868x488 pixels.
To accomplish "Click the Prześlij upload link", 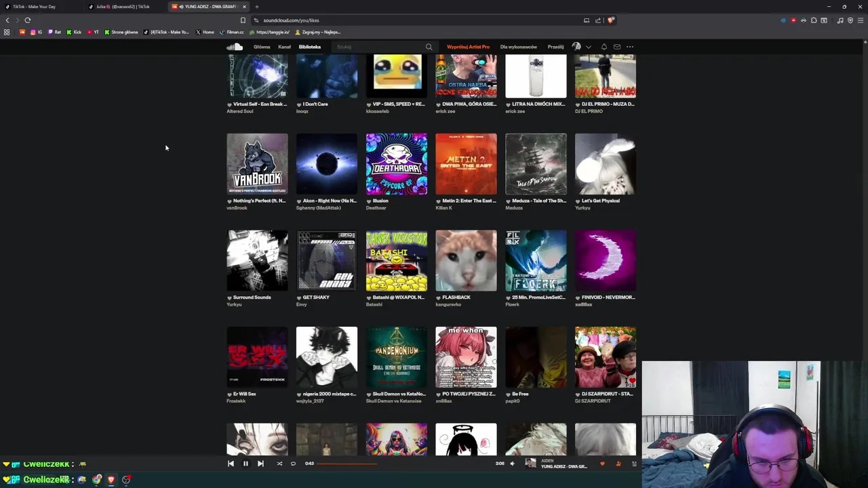I will (555, 47).
